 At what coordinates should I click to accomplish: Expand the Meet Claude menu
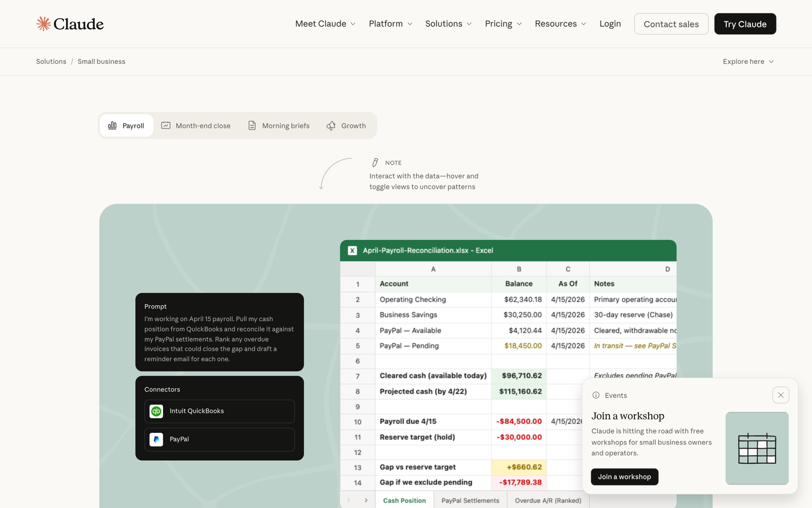[325, 24]
